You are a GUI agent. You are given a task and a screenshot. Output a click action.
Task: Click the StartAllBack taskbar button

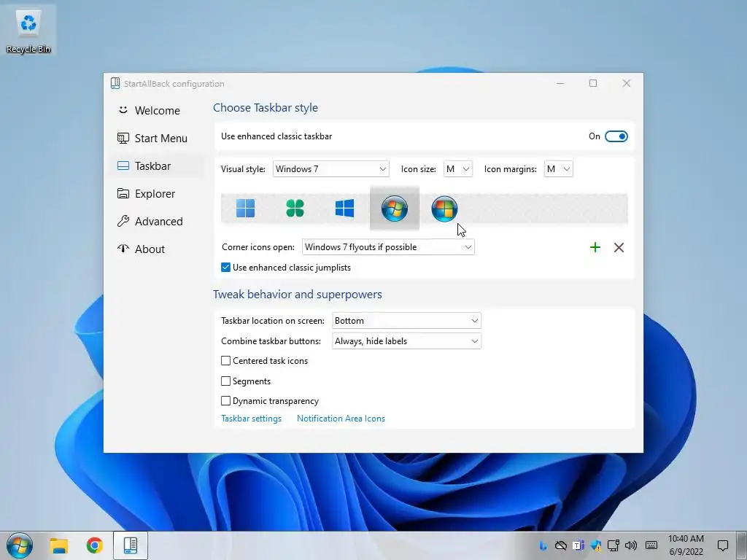130,545
